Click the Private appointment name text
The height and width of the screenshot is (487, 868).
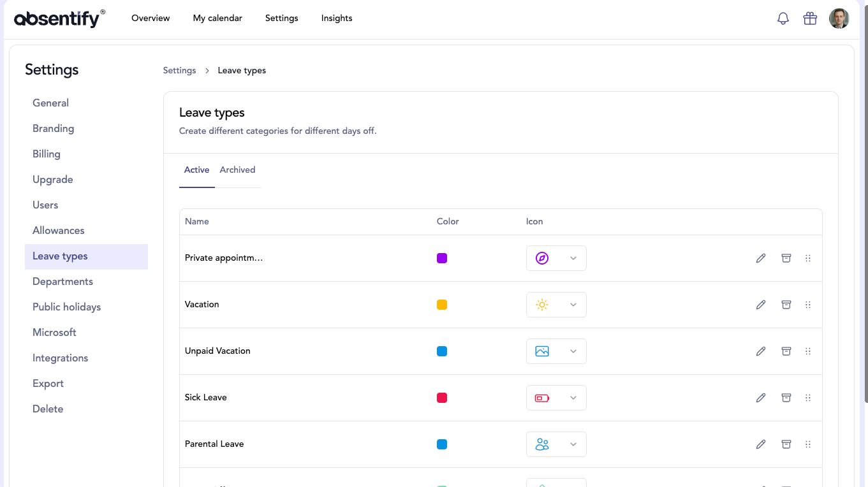tap(224, 258)
